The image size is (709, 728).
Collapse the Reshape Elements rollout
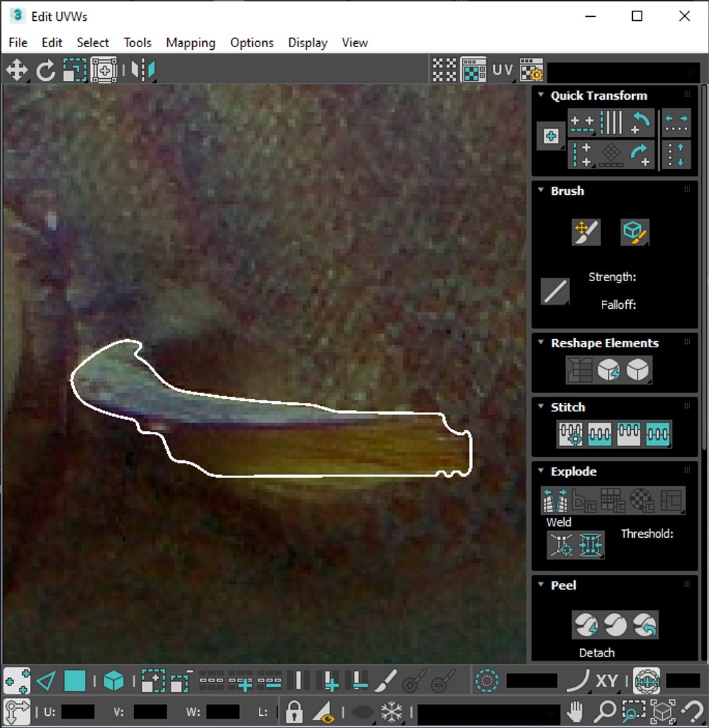click(x=541, y=342)
